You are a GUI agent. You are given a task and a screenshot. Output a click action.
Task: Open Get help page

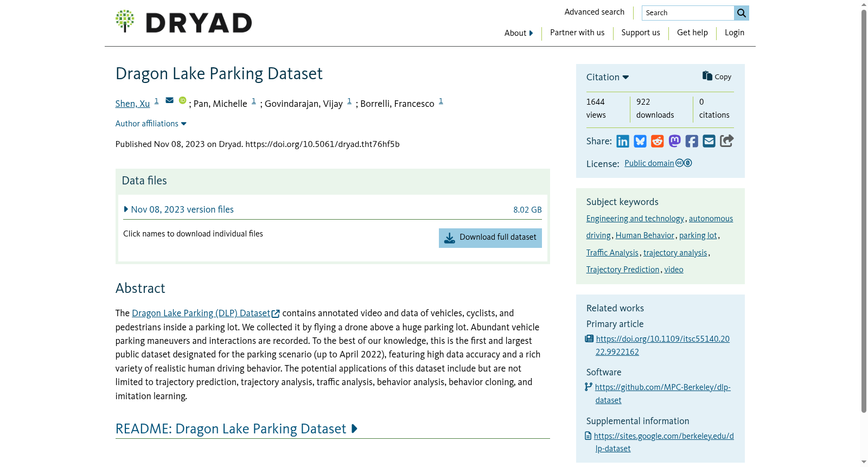tap(692, 33)
